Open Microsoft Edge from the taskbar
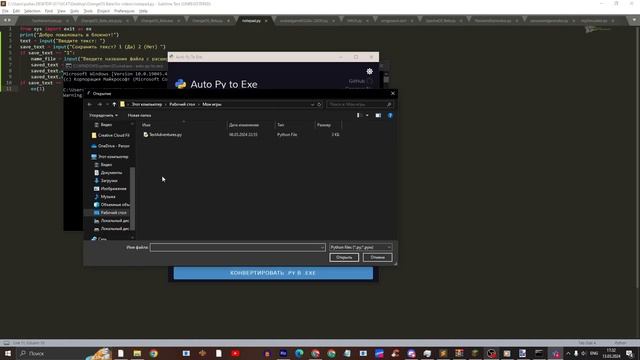 pyautogui.click(x=299, y=353)
